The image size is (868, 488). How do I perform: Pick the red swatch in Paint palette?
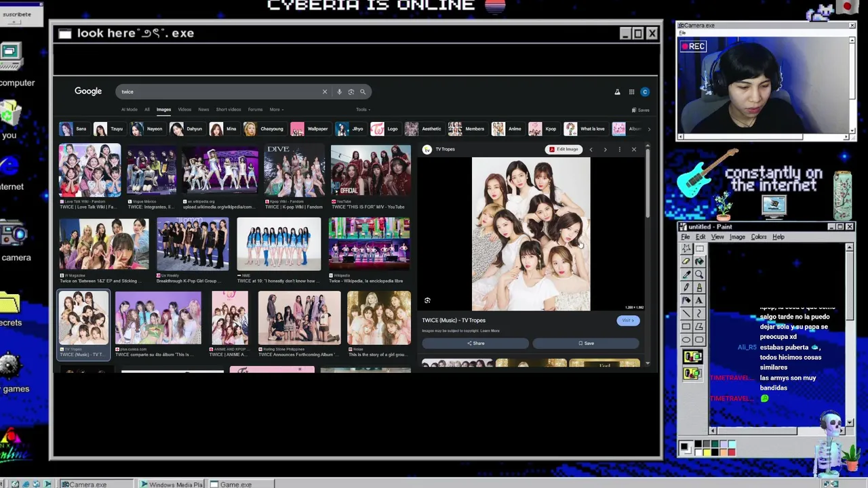click(x=731, y=452)
